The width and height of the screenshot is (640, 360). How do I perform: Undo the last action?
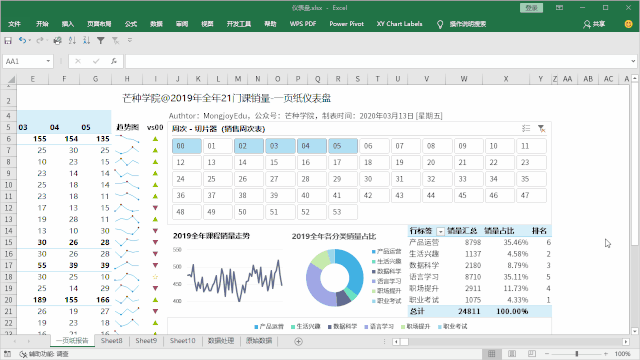tap(22, 40)
